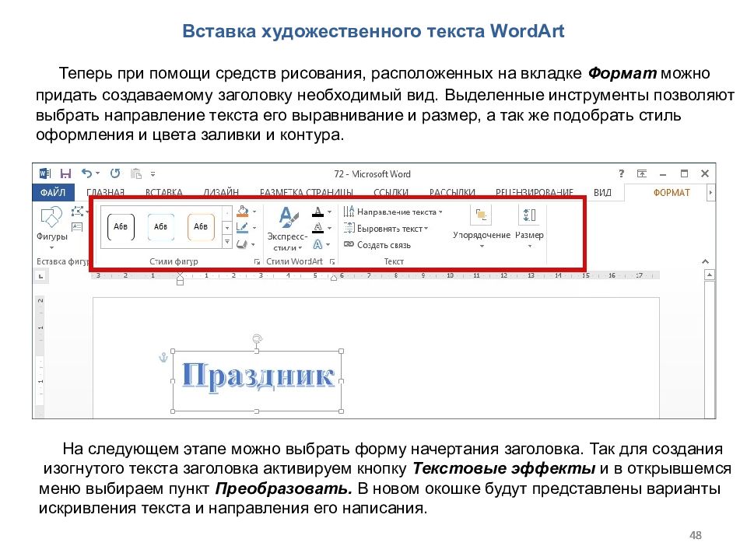Click the shape styles gallery down arrow
The image size is (747, 560).
[x=227, y=228]
